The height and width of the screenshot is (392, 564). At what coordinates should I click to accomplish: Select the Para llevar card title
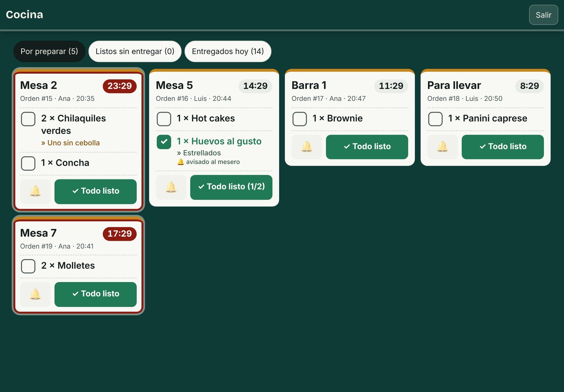tap(454, 85)
